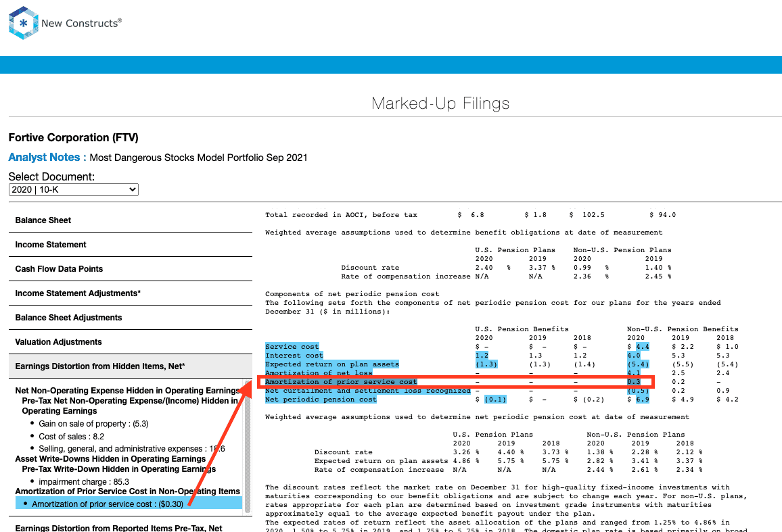
Task: Click the New Constructs hexagon logo icon
Action: click(x=24, y=23)
